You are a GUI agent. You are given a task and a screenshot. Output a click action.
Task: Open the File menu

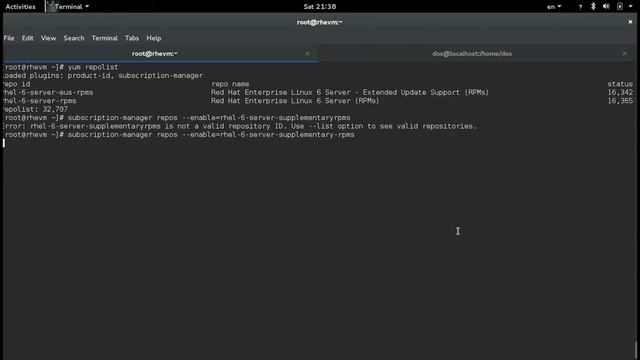pos(9,38)
